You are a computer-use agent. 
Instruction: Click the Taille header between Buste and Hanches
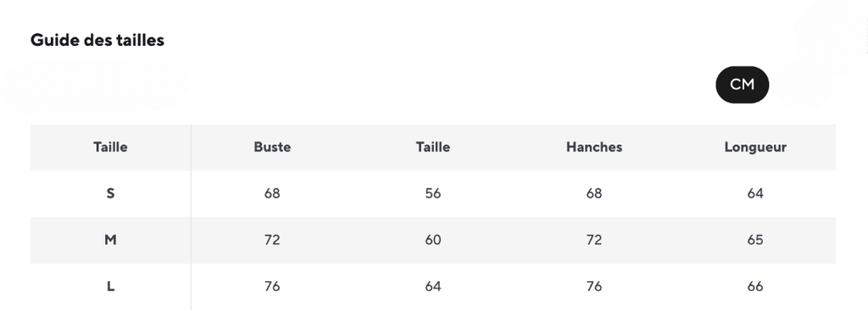[x=433, y=147]
